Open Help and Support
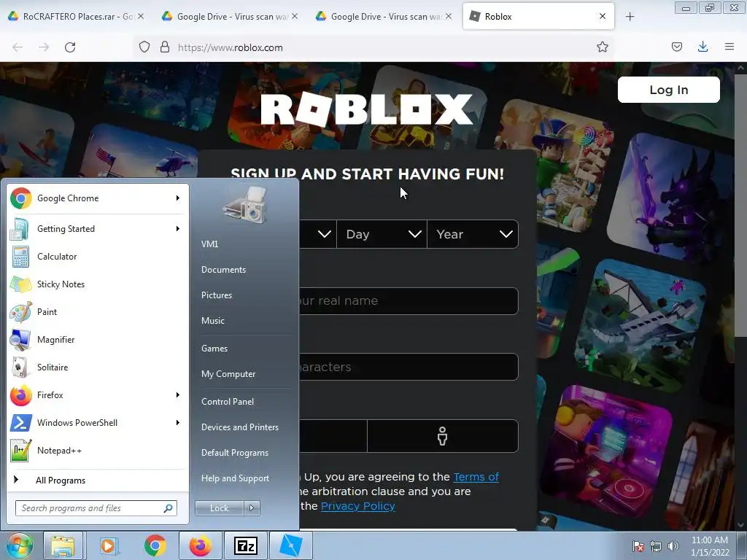 236,478
